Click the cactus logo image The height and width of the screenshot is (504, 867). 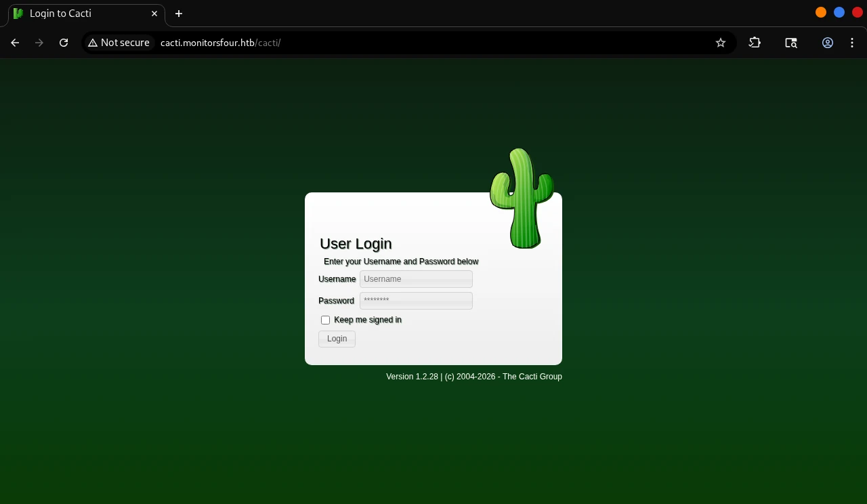tap(522, 198)
